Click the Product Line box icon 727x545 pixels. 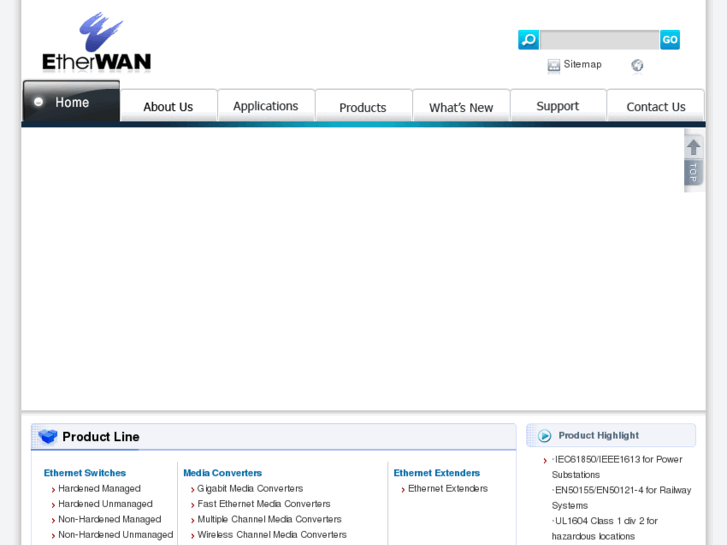point(47,436)
